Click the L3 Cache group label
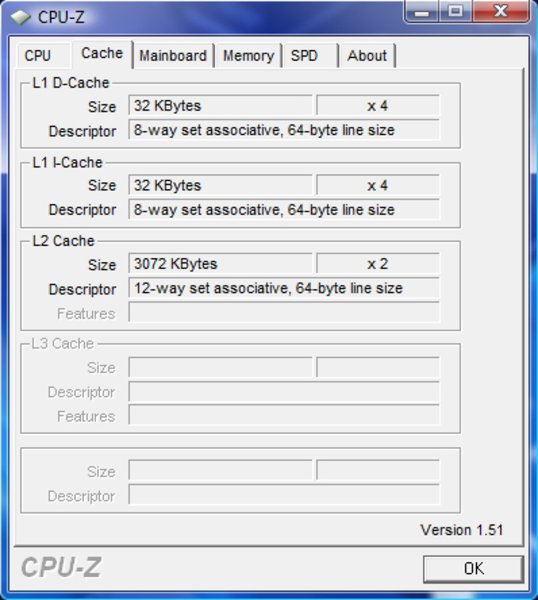Screen dimensions: 538x600 click(x=62, y=344)
